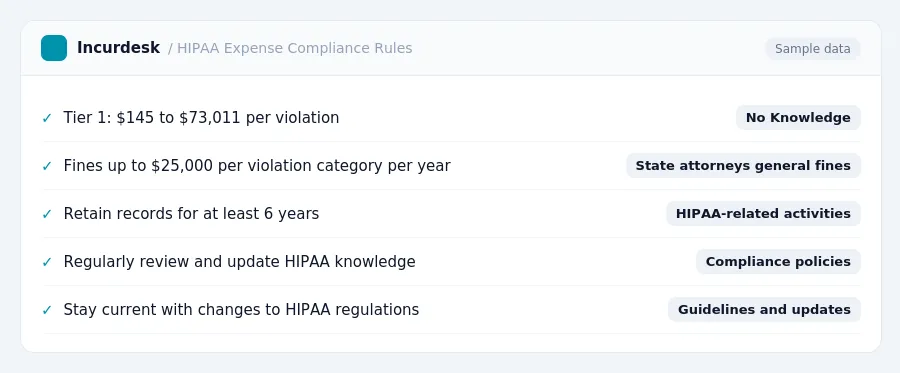900x373 pixels.
Task: Click checkmark beside Regularly review rule
Action: [47, 262]
